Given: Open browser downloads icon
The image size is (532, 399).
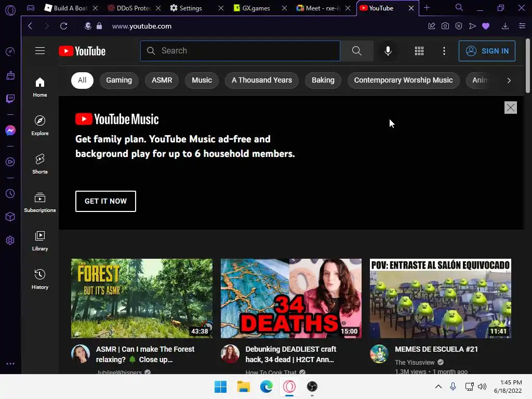Looking at the screenshot, I should (505, 26).
